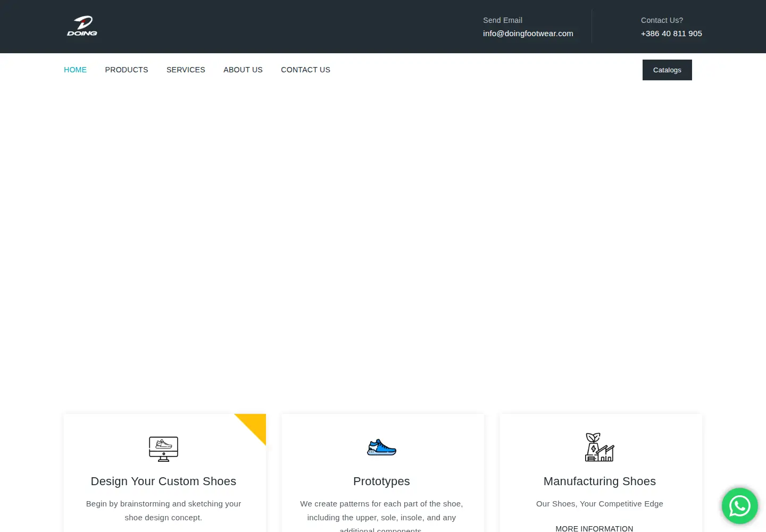Open the PRODUCTS menu

click(x=127, y=70)
